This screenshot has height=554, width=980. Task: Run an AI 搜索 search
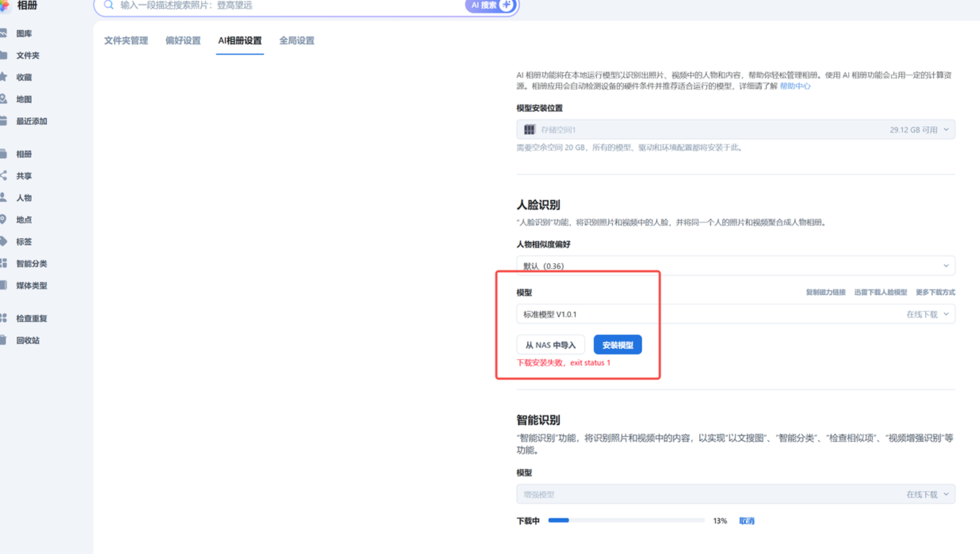click(491, 6)
